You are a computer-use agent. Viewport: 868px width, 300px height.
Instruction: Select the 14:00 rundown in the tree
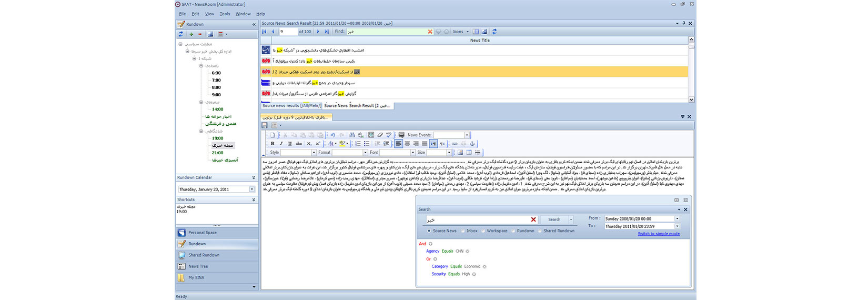tap(217, 109)
